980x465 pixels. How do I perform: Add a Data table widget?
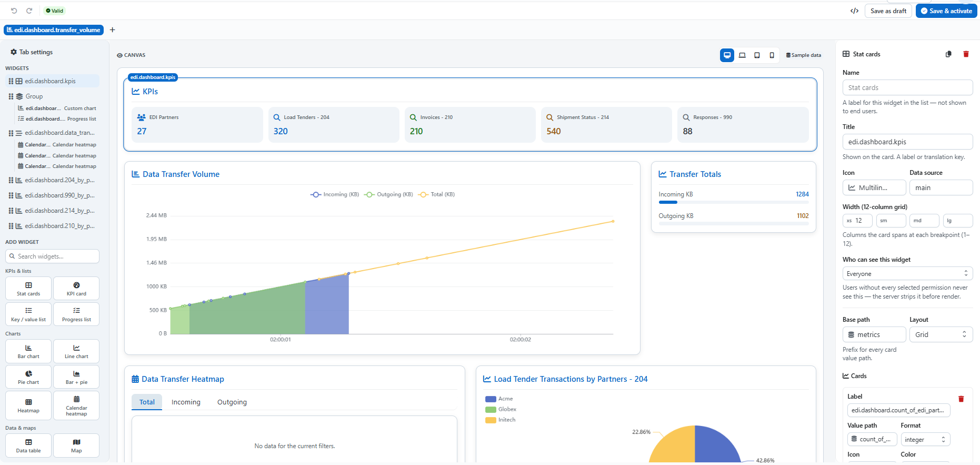coord(28,445)
